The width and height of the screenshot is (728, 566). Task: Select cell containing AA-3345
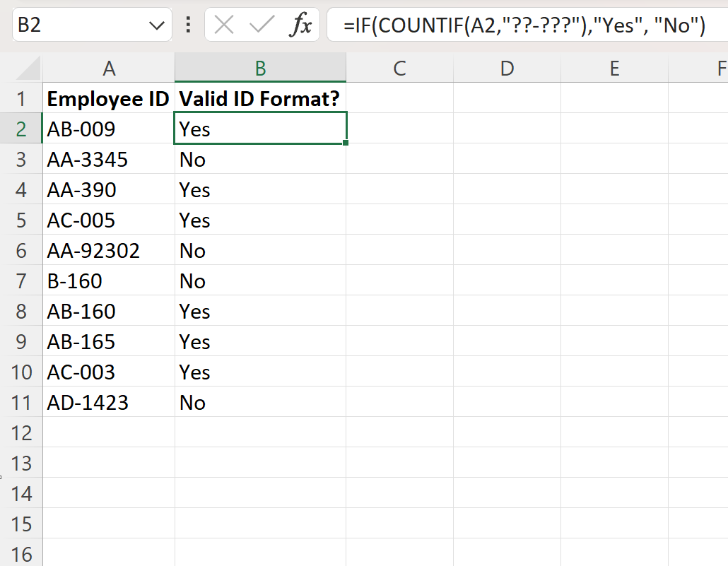point(109,159)
